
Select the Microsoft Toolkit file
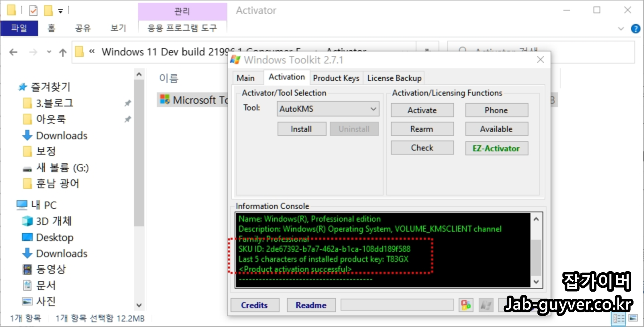point(193,100)
